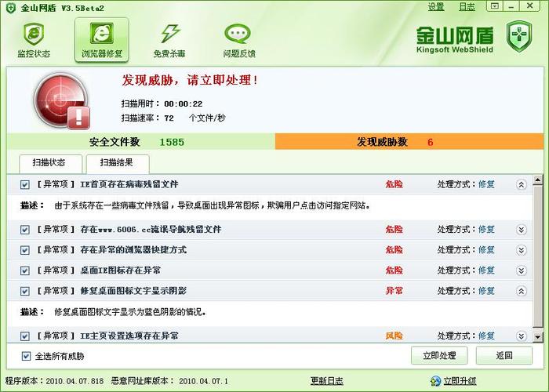
Task: Uncheck 修复桌面图标文字显示阴影 checkbox
Action: click(x=24, y=291)
